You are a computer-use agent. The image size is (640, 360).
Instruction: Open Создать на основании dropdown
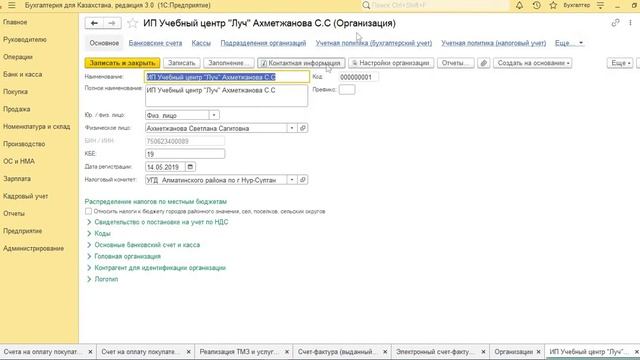(x=533, y=63)
